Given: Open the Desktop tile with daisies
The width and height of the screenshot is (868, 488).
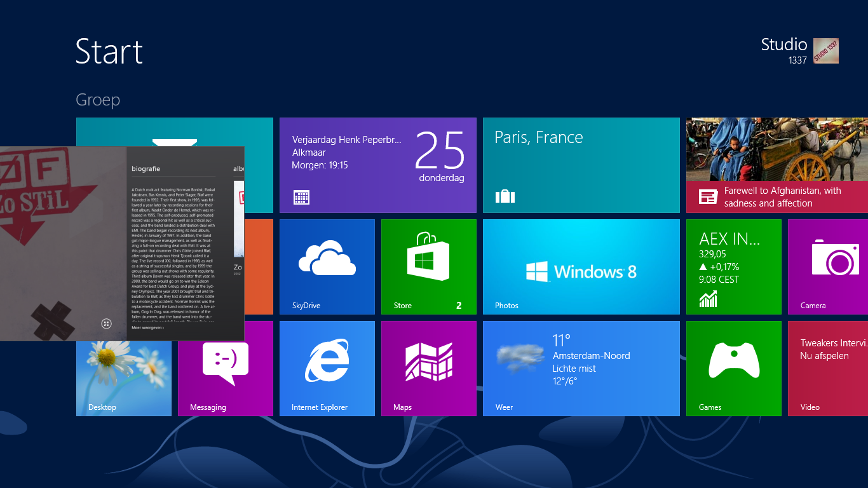Looking at the screenshot, I should click(124, 379).
